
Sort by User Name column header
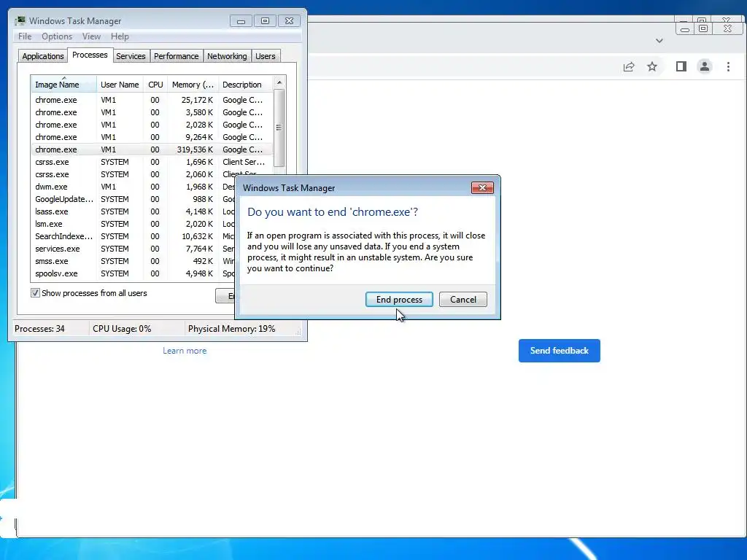[120, 85]
